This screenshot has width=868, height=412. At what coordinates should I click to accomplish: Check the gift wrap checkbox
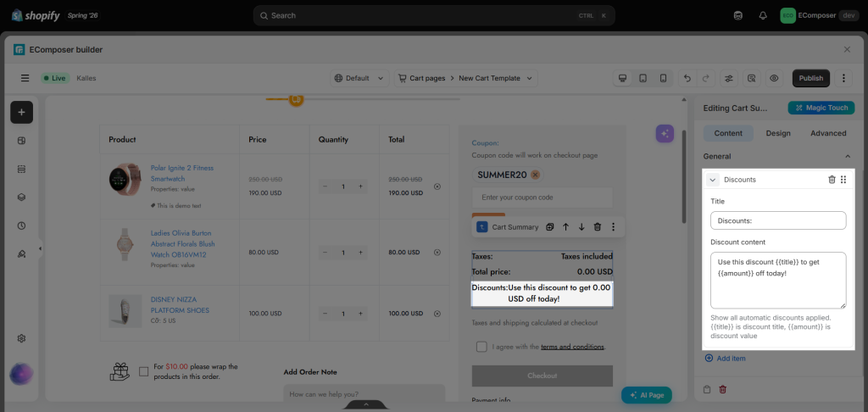pos(144,371)
